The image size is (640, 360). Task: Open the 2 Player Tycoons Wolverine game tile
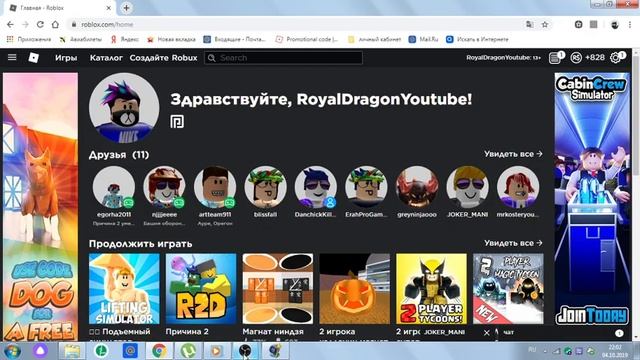click(431, 289)
